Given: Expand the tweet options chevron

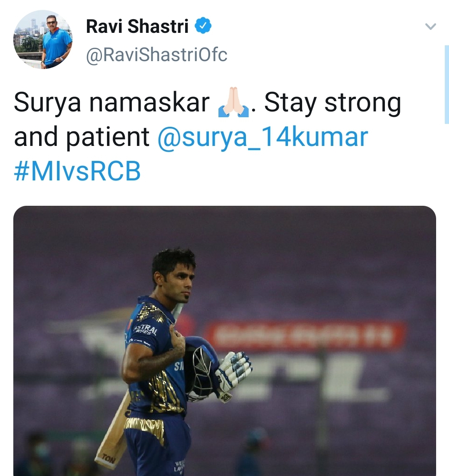Looking at the screenshot, I should (430, 27).
